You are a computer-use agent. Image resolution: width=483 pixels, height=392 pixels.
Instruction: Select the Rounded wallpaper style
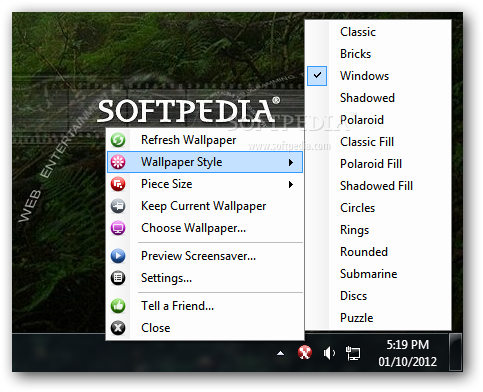click(378, 252)
